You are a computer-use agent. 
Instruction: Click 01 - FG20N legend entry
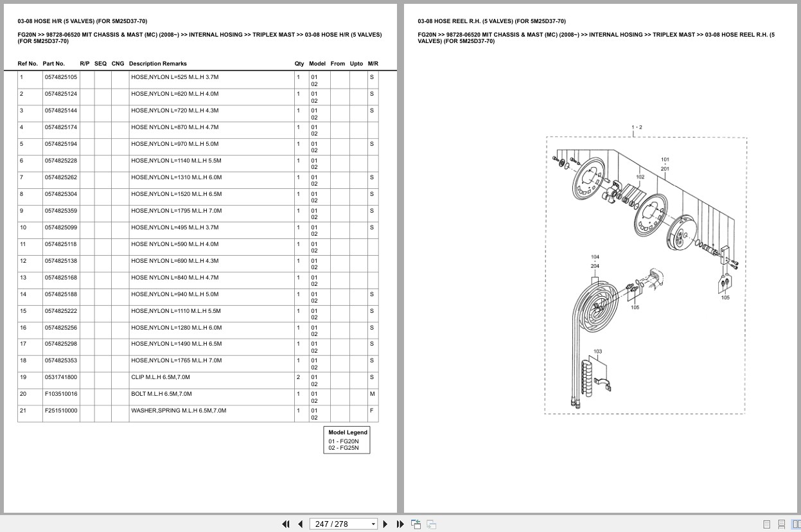pyautogui.click(x=344, y=441)
